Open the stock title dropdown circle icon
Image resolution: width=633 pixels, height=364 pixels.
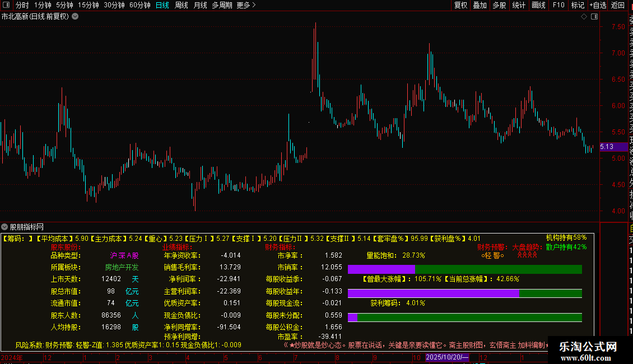[x=75, y=16]
